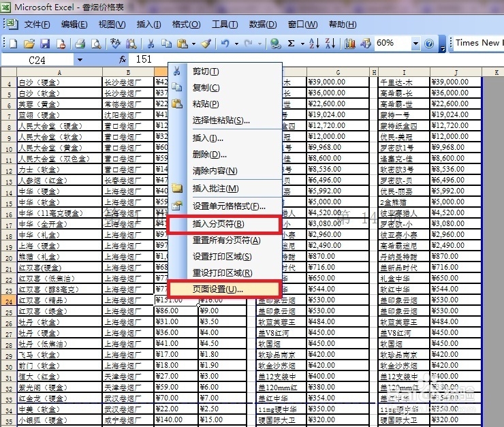Expand the Undo history dropdown arrow

pyautogui.click(x=236, y=44)
